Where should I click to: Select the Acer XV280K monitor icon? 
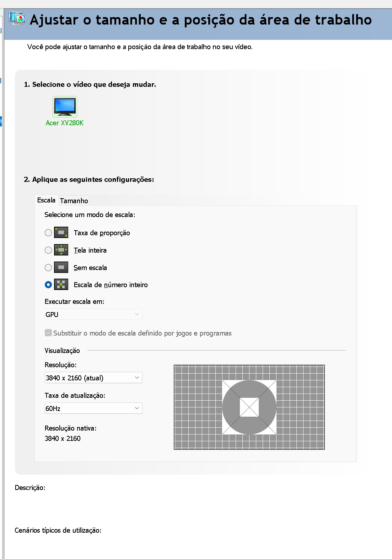click(x=65, y=107)
